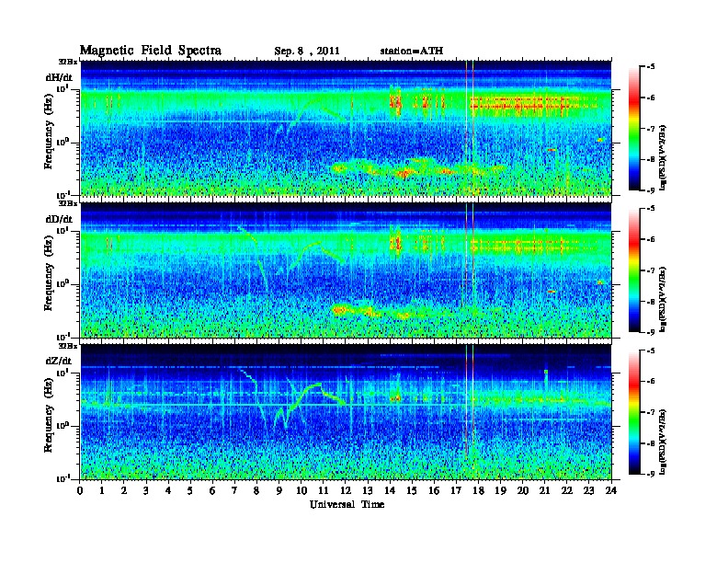Click the "7" hour tick label
The image size is (728, 563).
(235, 491)
